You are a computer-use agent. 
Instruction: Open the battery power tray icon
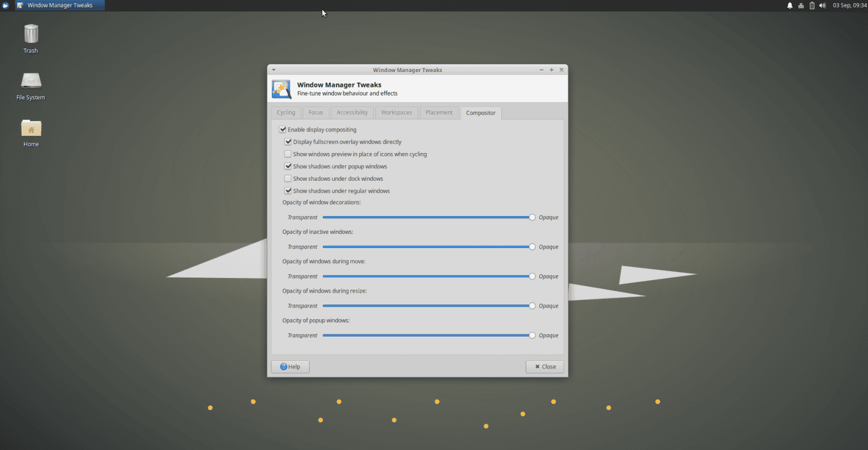point(812,5)
